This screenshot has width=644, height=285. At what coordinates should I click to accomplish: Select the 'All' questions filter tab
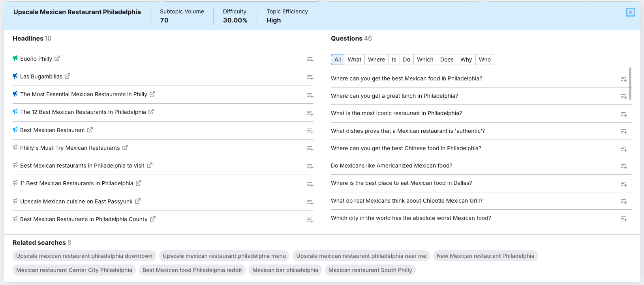338,60
